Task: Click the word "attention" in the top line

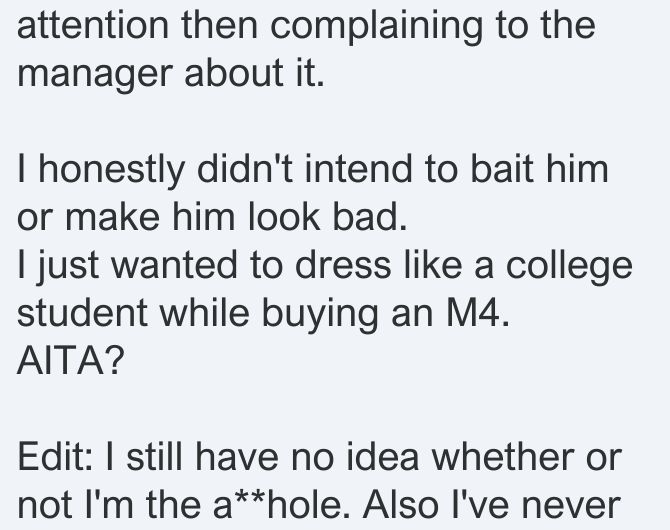Action: tap(93, 25)
